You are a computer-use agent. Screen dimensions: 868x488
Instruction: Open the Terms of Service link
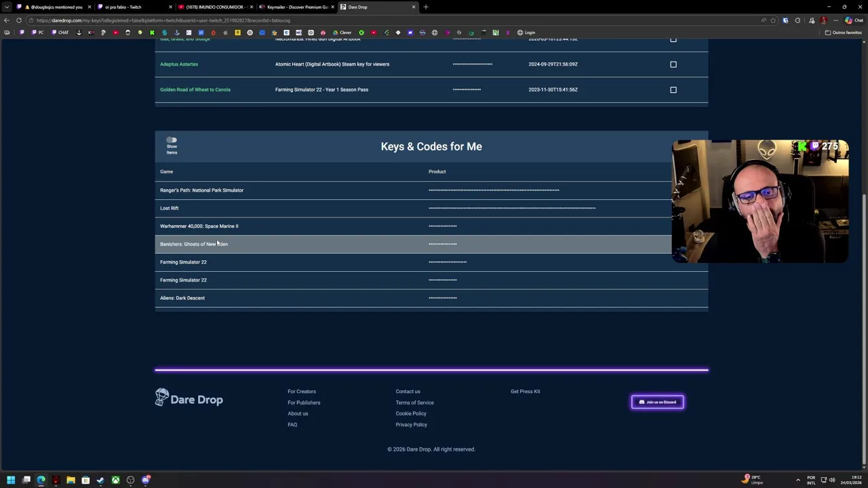coord(415,403)
